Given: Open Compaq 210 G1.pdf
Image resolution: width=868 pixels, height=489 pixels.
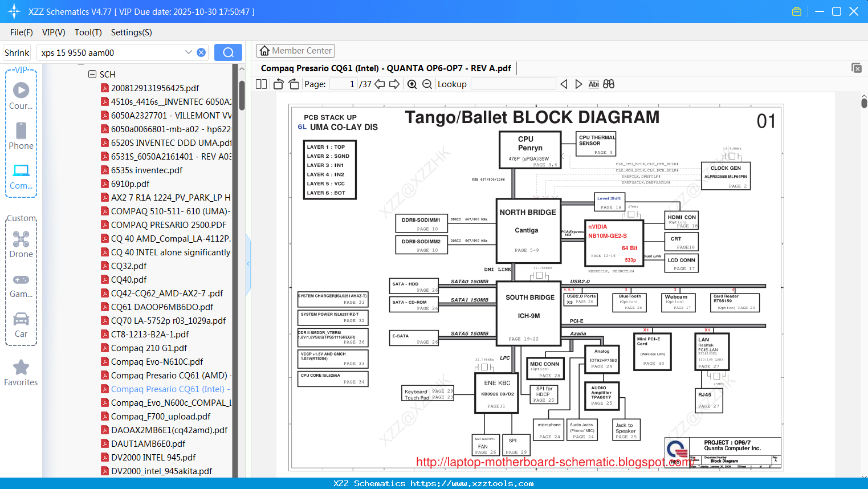Looking at the screenshot, I should [x=149, y=348].
